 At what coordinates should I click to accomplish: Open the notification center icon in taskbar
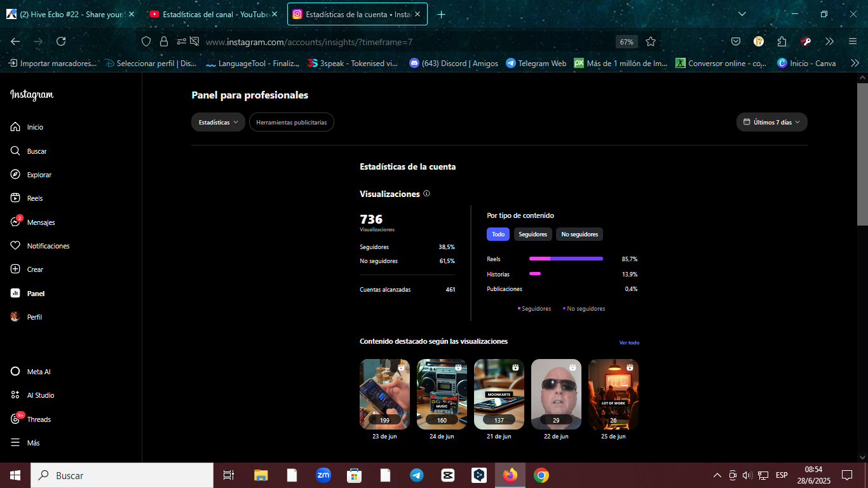pyautogui.click(x=846, y=475)
